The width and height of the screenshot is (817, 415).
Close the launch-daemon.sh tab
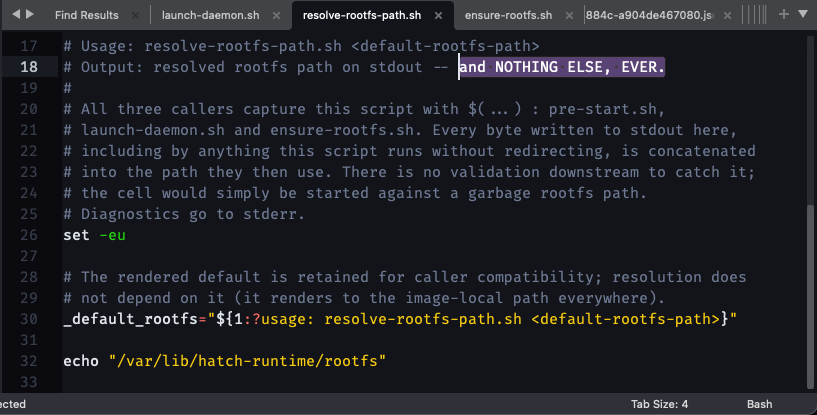tap(277, 16)
